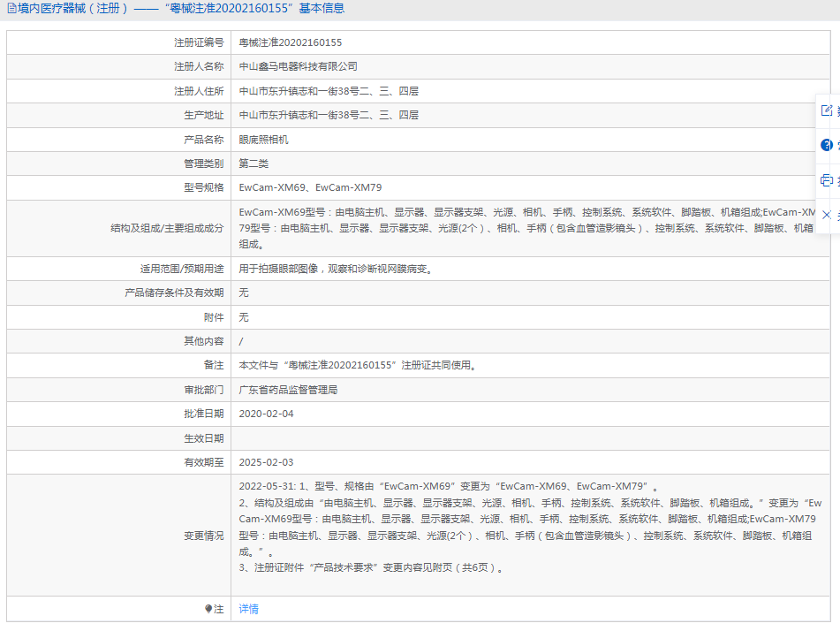Click the 产品名称 row label
This screenshot has height=631, width=840.
pyautogui.click(x=203, y=140)
